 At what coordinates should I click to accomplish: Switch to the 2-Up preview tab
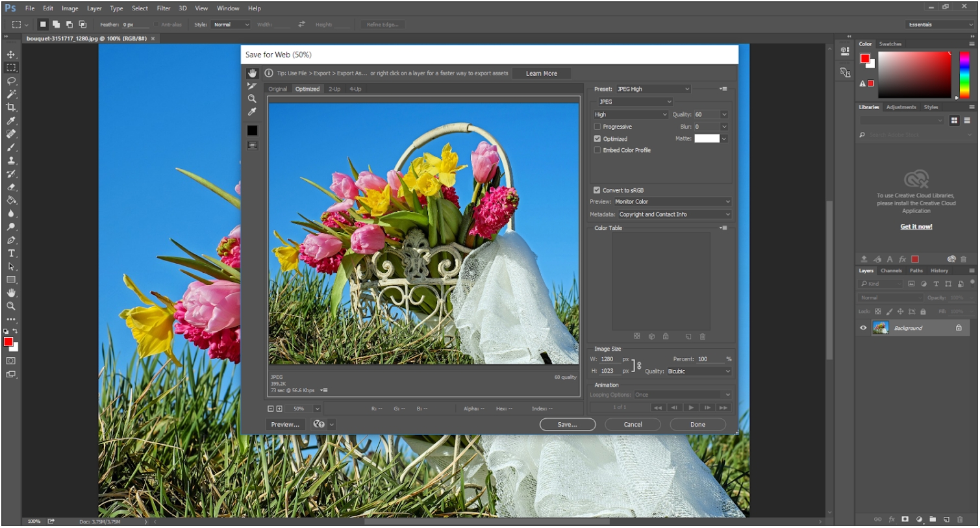point(334,89)
